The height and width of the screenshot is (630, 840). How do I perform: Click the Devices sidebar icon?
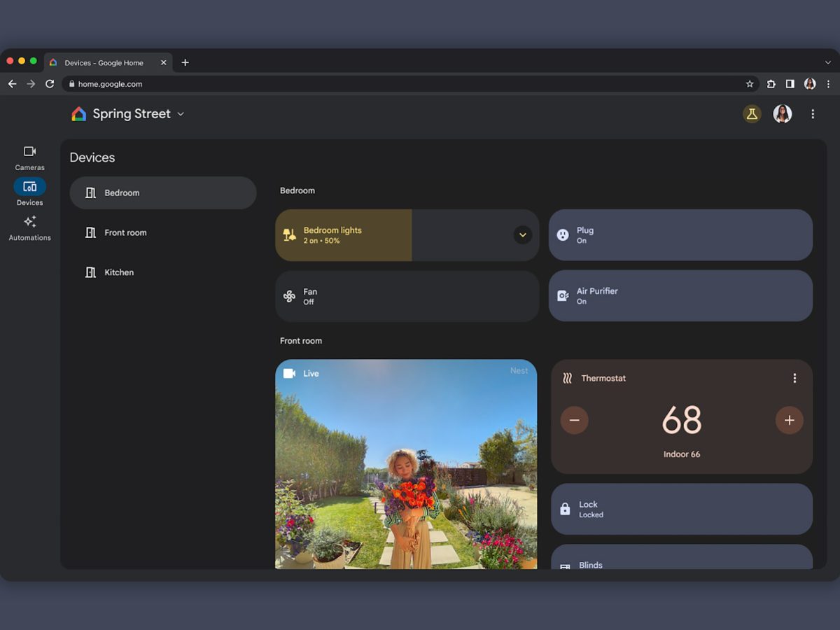click(x=29, y=187)
